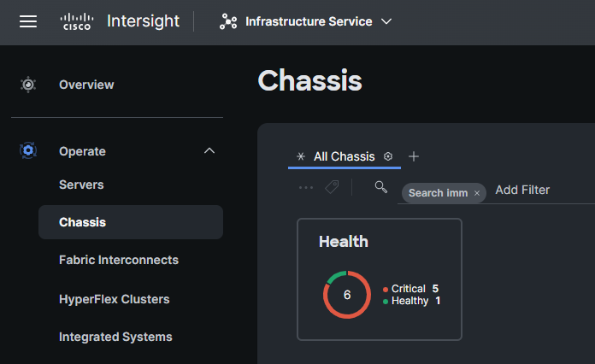This screenshot has width=595, height=364.
Task: Click the Add Filter field
Action: pos(522,190)
